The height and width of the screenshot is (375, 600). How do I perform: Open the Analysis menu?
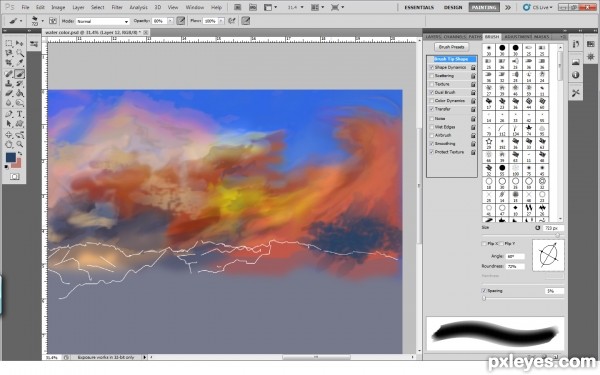(139, 7)
